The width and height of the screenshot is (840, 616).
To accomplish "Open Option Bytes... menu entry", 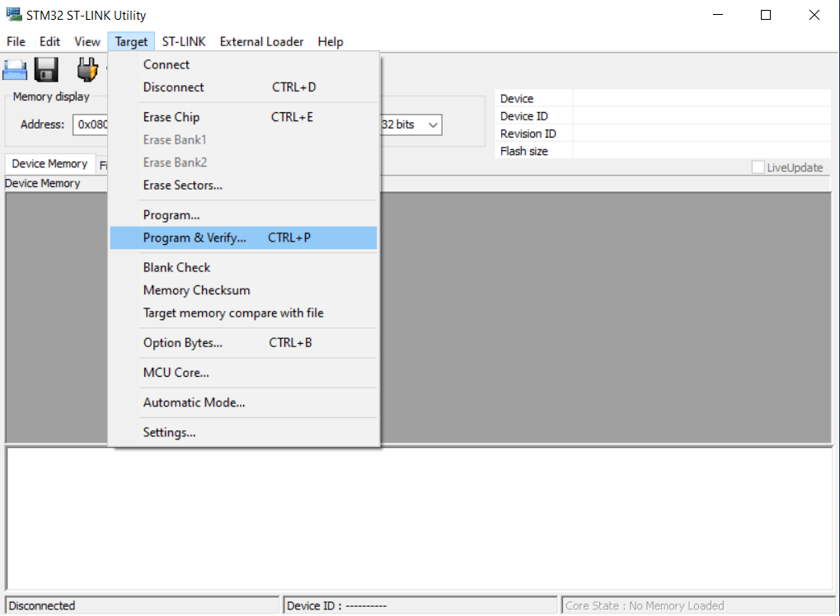I will click(182, 343).
